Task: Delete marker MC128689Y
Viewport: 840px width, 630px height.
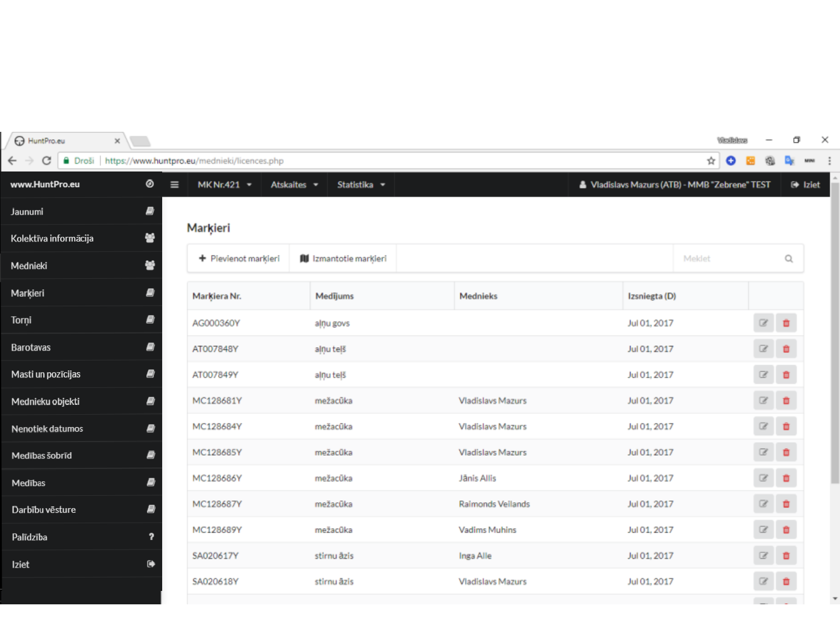Action: tap(786, 530)
